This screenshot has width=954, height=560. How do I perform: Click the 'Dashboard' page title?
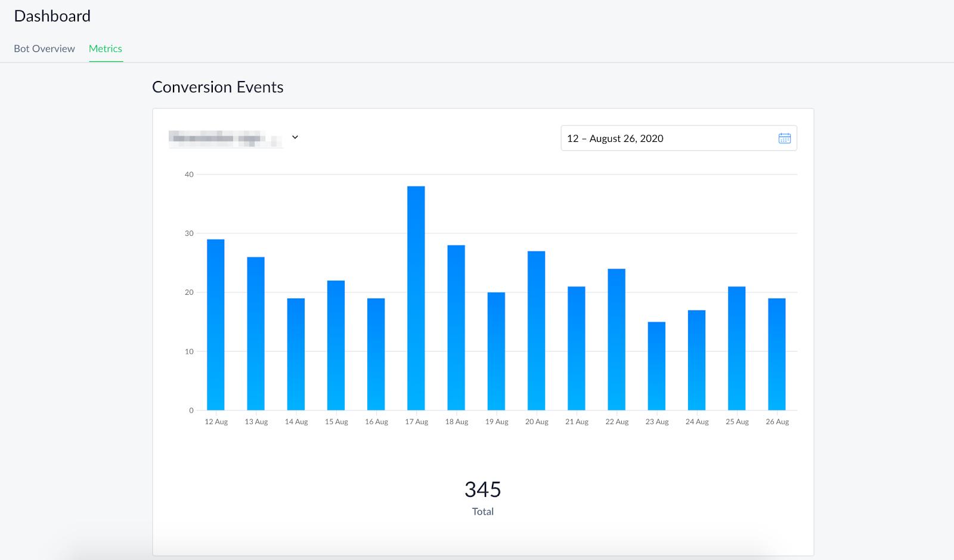point(52,16)
